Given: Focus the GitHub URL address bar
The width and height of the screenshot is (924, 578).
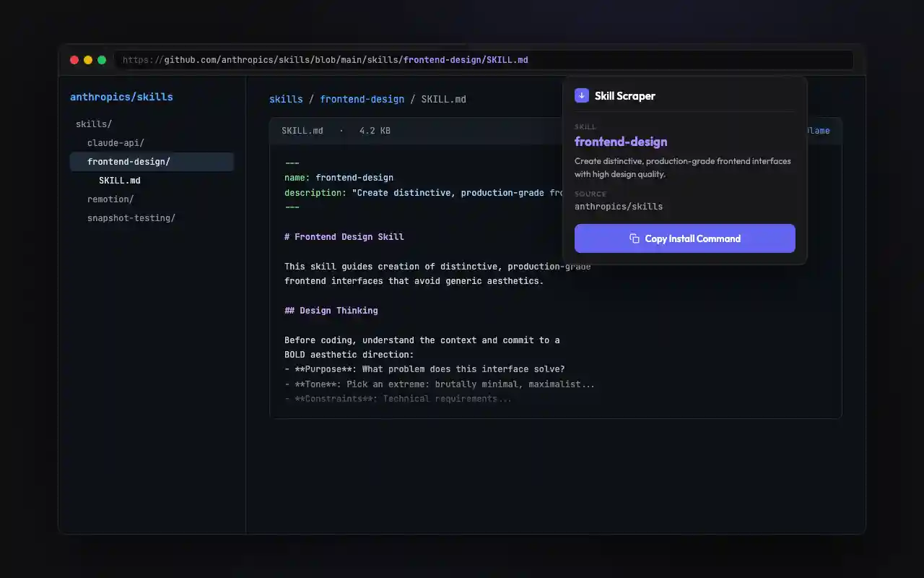Looking at the screenshot, I should point(484,60).
